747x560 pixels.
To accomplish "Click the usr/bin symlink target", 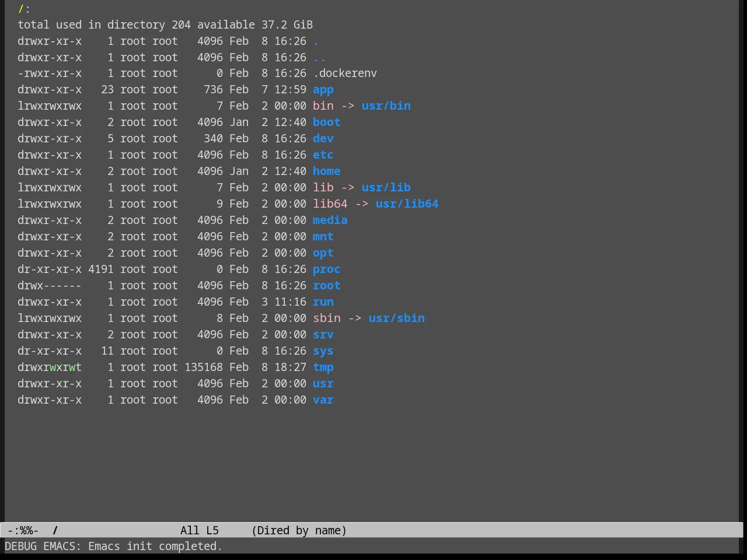I will (386, 106).
